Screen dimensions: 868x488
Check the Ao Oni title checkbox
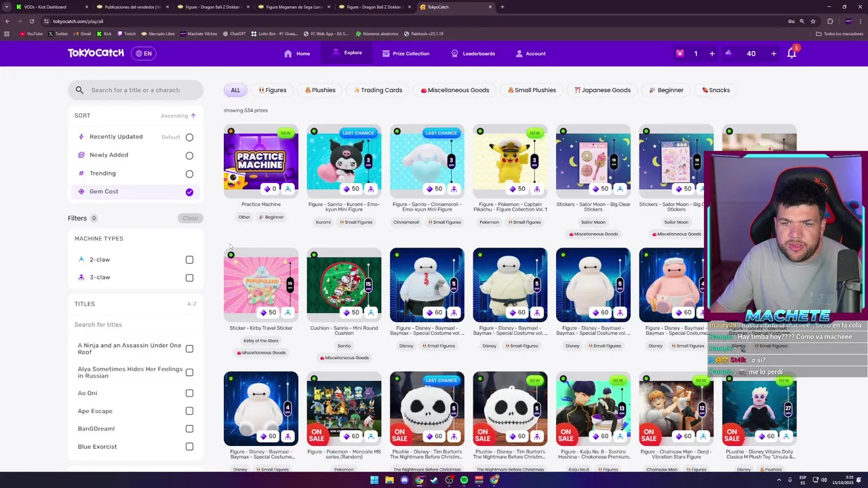(x=189, y=393)
